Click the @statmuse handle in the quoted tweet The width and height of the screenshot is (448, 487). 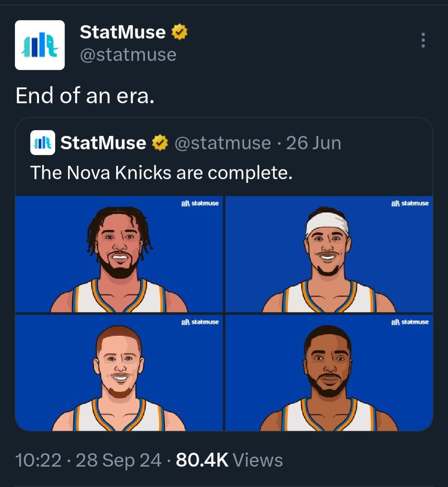[223, 143]
